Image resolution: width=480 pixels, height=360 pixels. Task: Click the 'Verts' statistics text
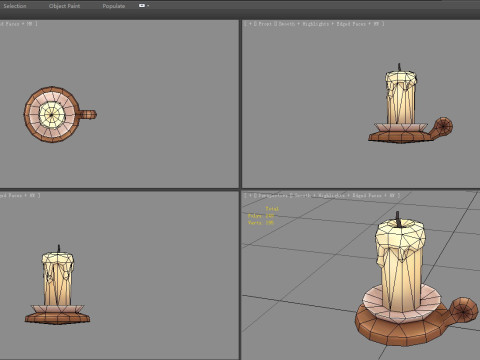(261, 222)
